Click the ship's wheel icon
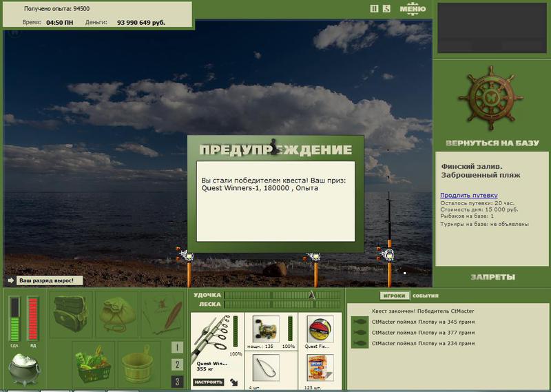 [491, 98]
